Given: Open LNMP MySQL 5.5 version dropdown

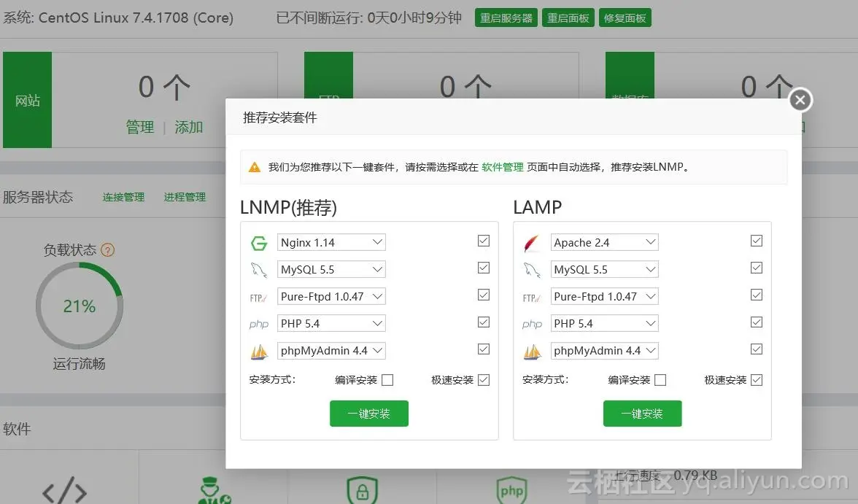Looking at the screenshot, I should tap(331, 269).
